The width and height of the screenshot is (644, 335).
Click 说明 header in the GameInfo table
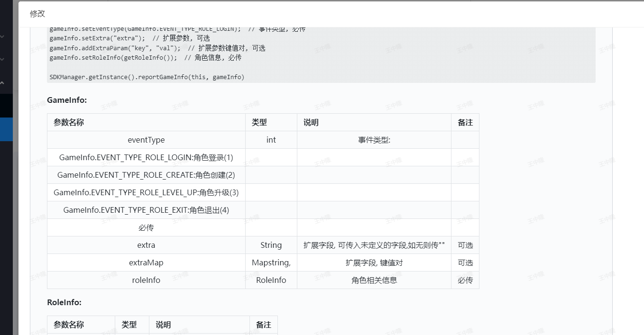pos(311,122)
